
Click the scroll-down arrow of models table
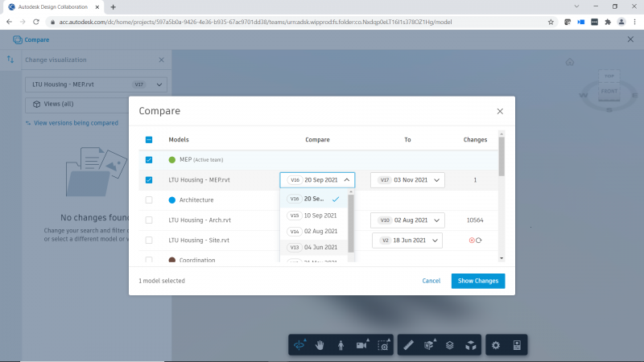[x=502, y=258]
